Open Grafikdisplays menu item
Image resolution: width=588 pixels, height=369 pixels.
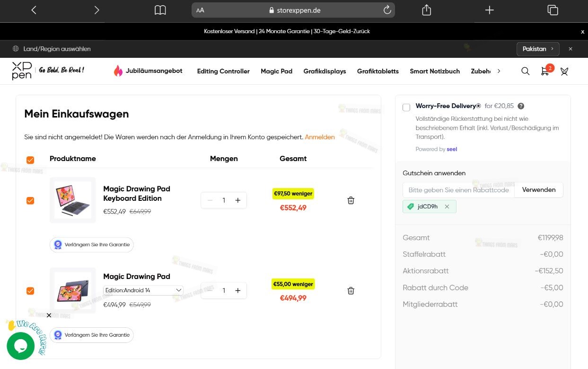pos(325,71)
